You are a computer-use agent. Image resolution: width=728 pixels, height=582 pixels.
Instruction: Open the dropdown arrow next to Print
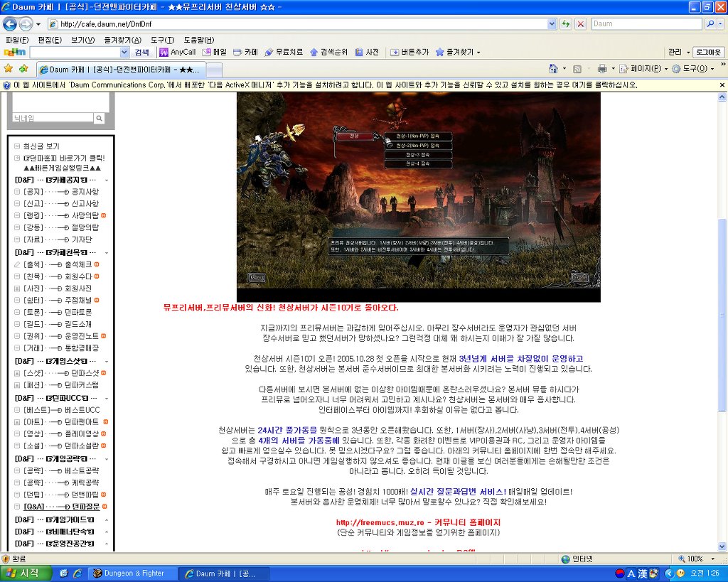point(613,69)
